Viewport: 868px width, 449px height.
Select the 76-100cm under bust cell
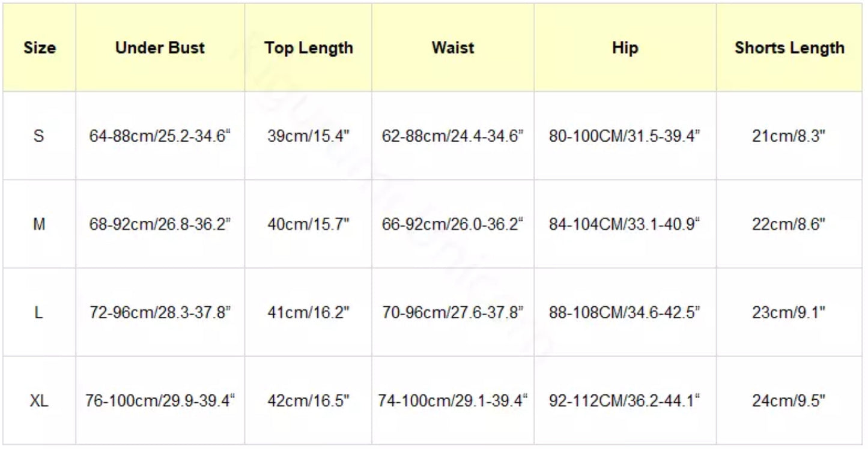click(x=160, y=401)
